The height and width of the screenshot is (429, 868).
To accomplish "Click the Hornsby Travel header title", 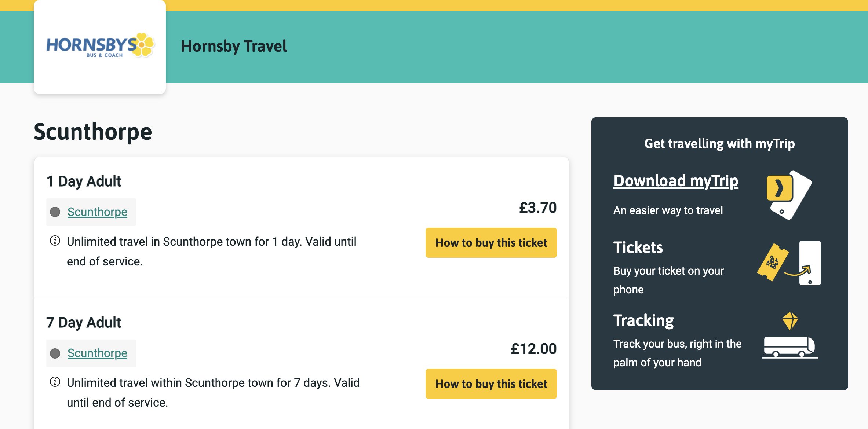I will [x=234, y=46].
